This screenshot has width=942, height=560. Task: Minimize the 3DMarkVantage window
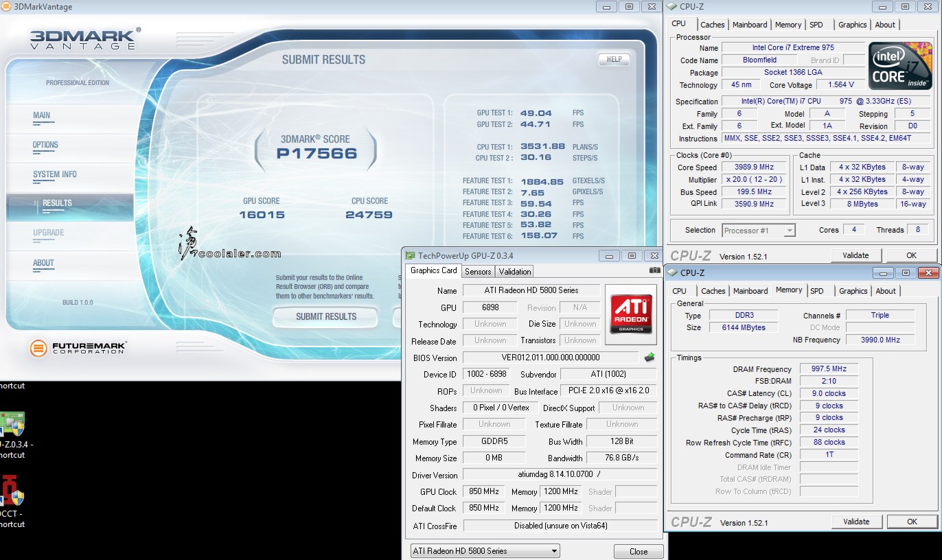[608, 6]
